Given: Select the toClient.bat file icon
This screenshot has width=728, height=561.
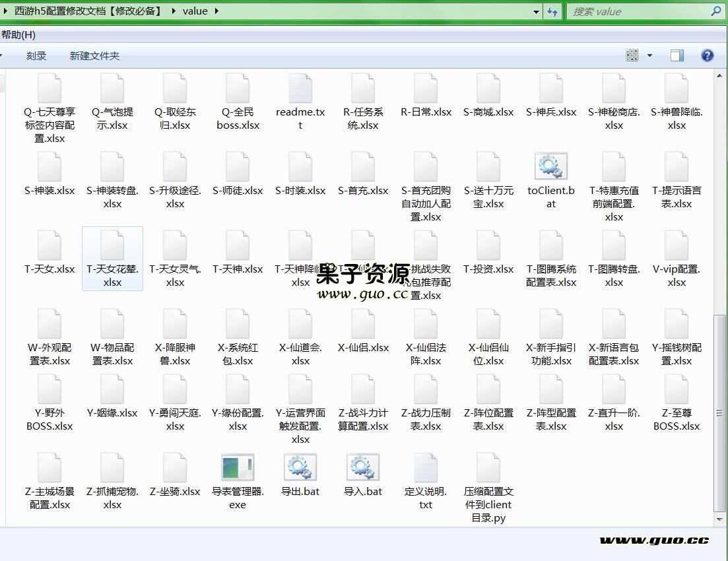Looking at the screenshot, I should pyautogui.click(x=550, y=167).
